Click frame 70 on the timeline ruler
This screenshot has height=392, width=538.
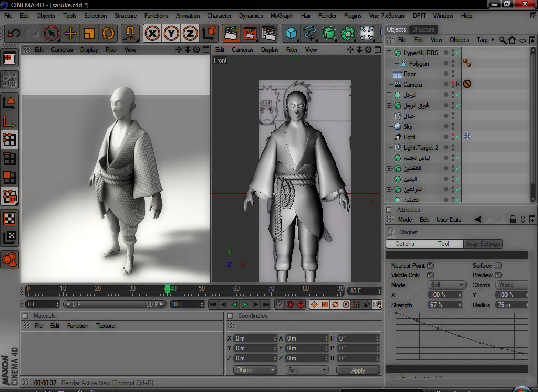[x=271, y=288]
